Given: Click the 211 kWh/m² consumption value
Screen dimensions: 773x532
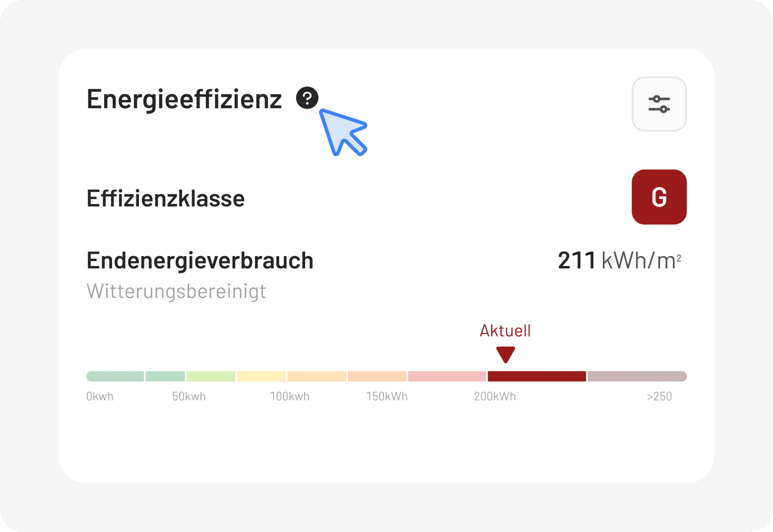Looking at the screenshot, I should click(619, 261).
